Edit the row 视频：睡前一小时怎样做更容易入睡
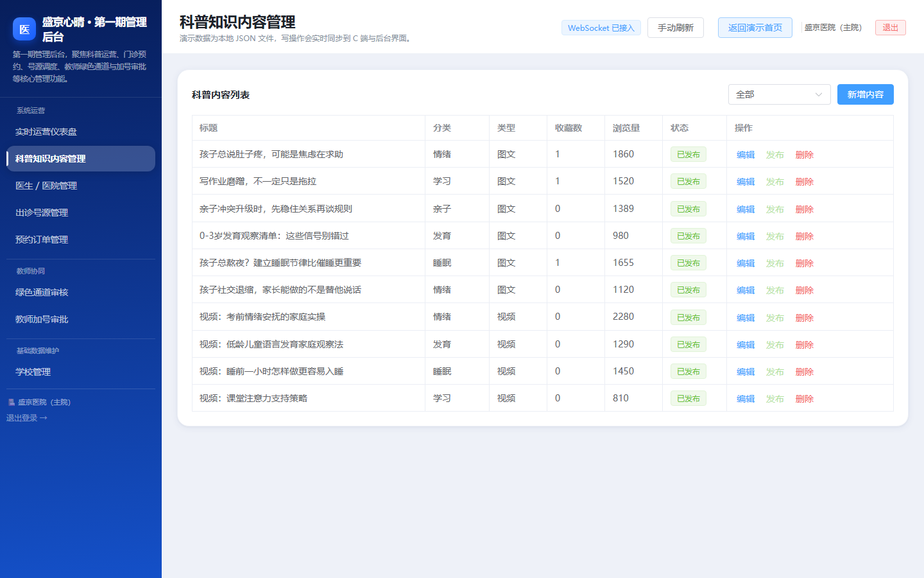This screenshot has height=578, width=924. (745, 372)
